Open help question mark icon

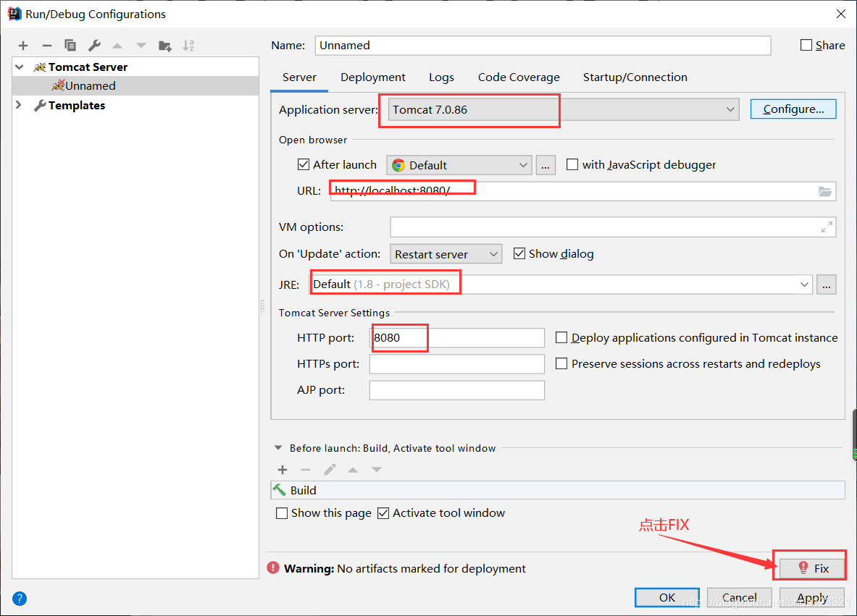tap(19, 599)
